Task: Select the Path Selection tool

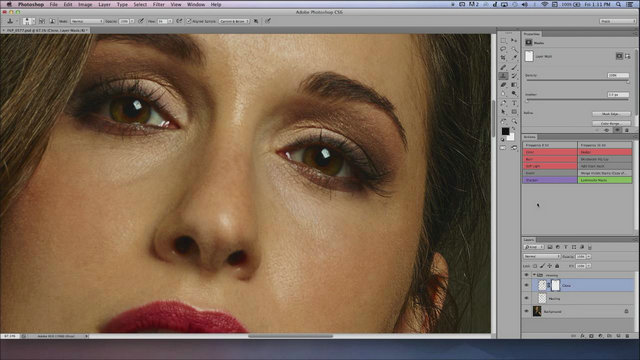Action: click(504, 112)
